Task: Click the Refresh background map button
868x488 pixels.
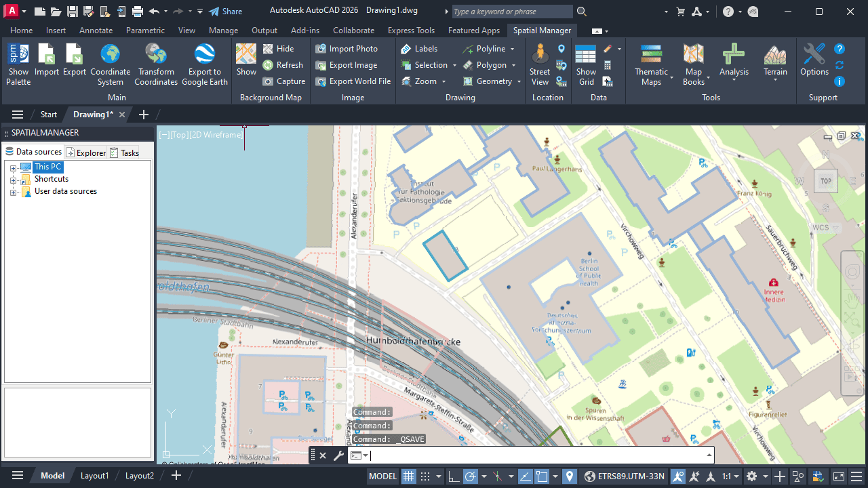Action: [283, 65]
